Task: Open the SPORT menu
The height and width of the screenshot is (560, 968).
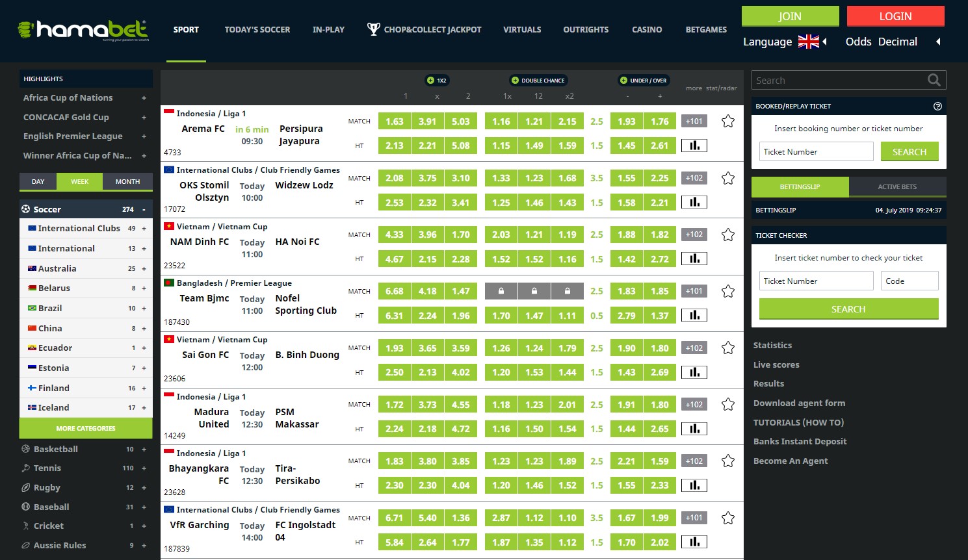Action: 186,29
